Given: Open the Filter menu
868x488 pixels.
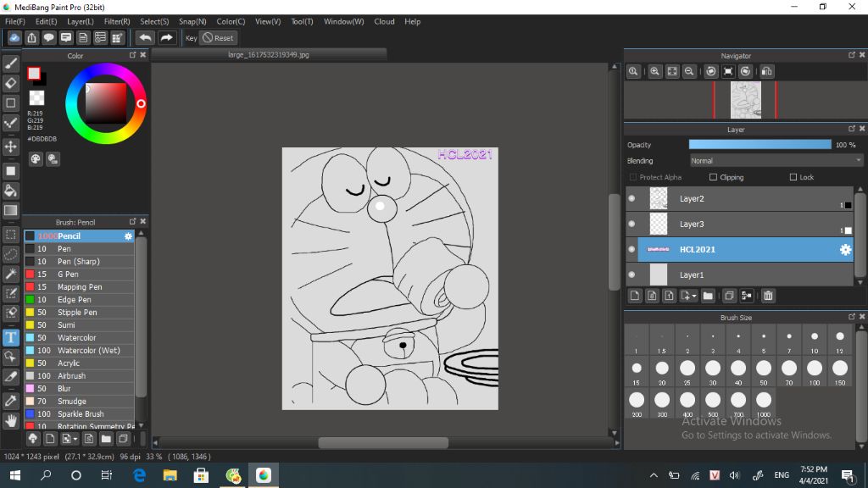Looking at the screenshot, I should click(x=117, y=21).
